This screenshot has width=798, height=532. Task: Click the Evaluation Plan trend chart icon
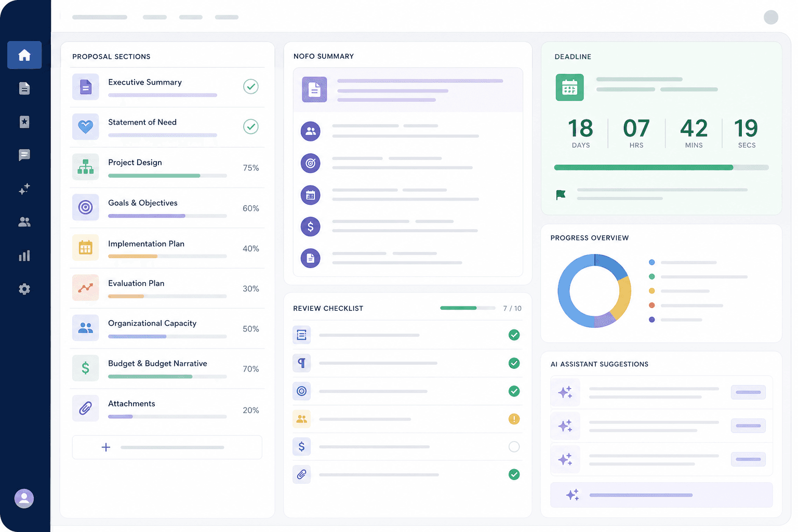[x=86, y=288]
